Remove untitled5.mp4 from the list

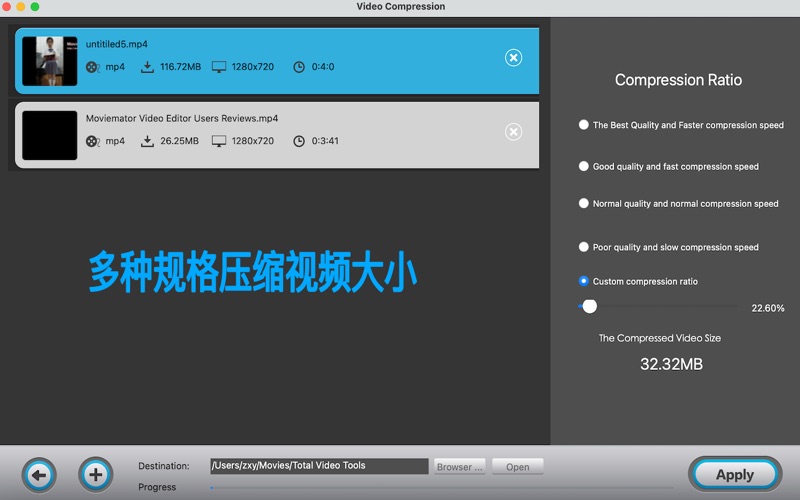tap(513, 58)
